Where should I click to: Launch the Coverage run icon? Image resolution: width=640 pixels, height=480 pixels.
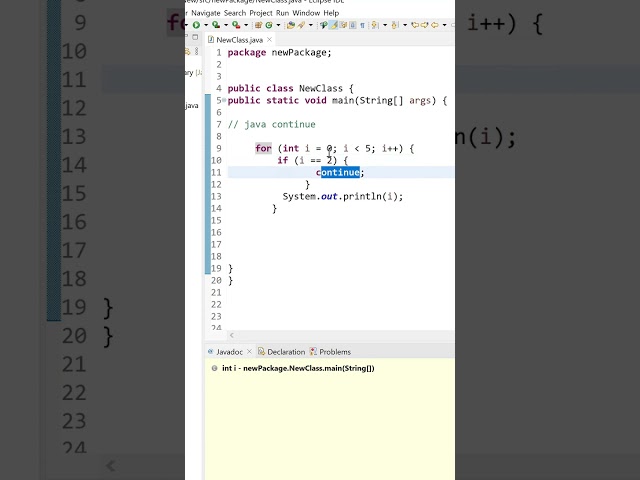tap(216, 25)
